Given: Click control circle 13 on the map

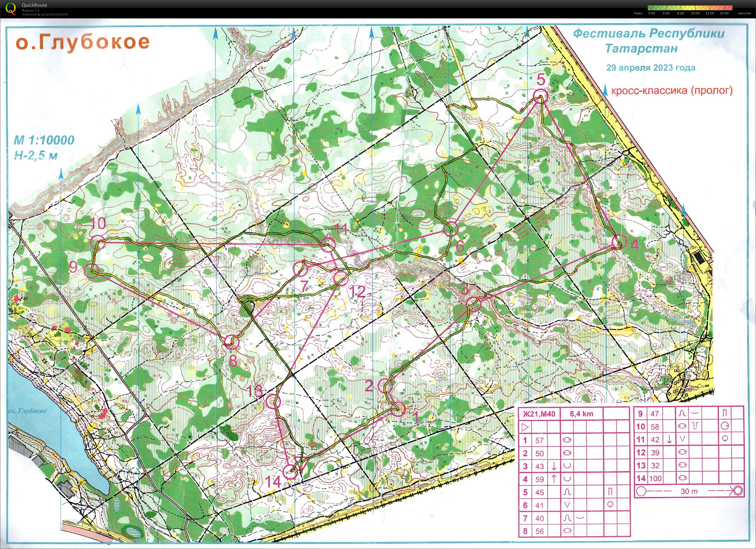Looking at the screenshot, I should point(274,401).
